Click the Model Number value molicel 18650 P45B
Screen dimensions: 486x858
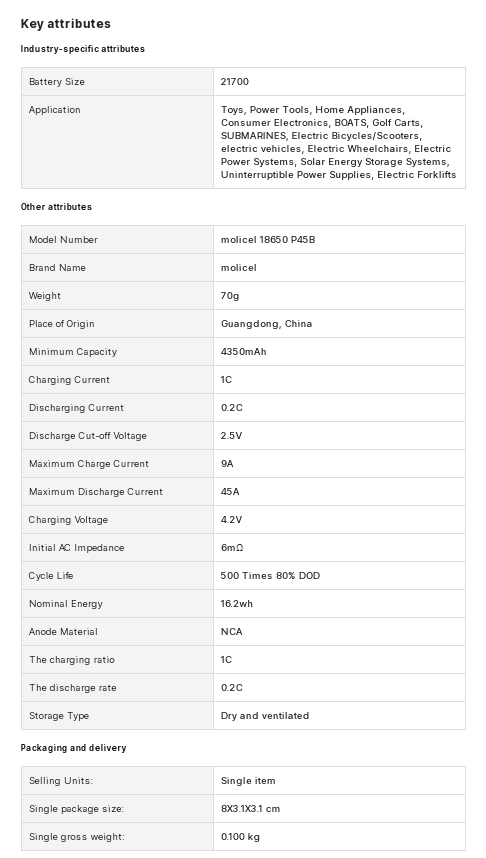[x=268, y=240]
